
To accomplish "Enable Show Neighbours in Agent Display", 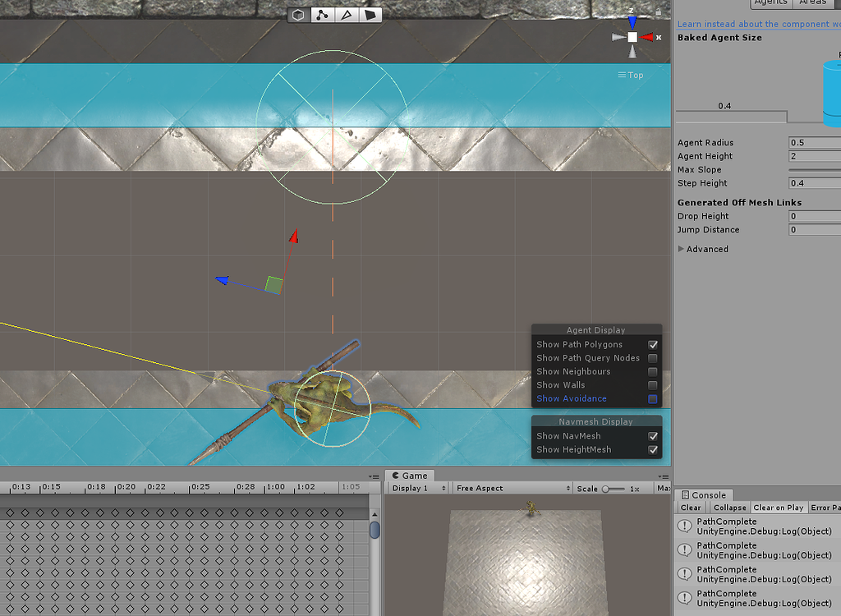I will coord(655,371).
